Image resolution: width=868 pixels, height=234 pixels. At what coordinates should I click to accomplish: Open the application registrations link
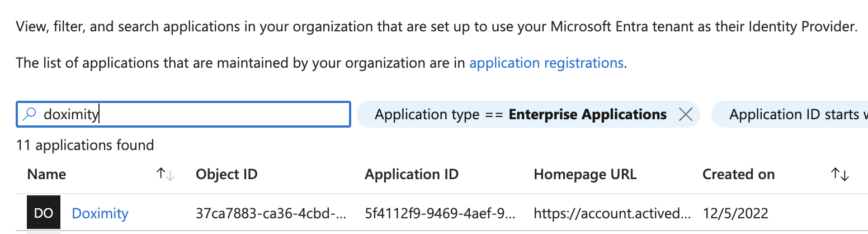[546, 63]
